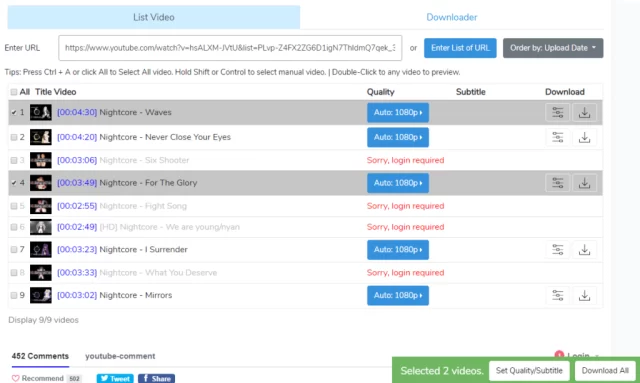The width and height of the screenshot is (640, 383).
Task: Download For The Glory video
Action: [584, 183]
